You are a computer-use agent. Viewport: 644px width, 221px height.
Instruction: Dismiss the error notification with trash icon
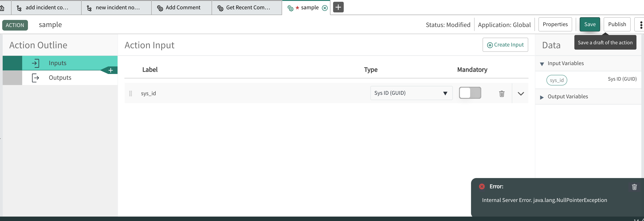coord(634,187)
